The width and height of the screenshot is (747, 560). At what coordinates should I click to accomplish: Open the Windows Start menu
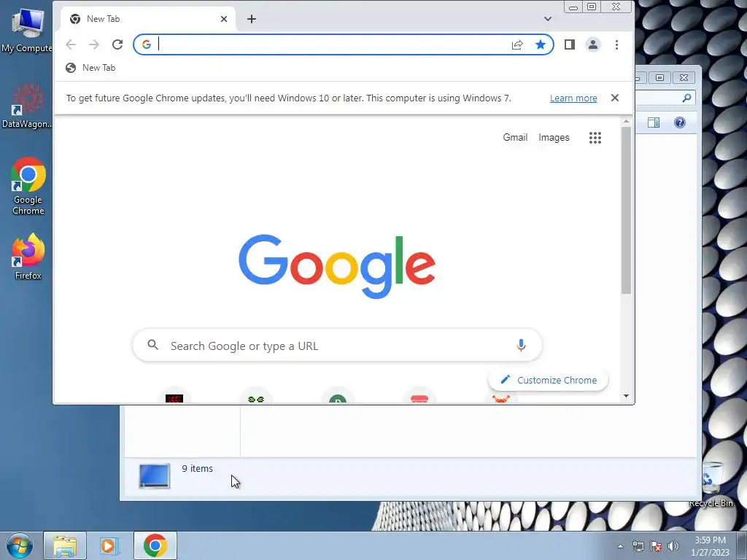click(20, 545)
